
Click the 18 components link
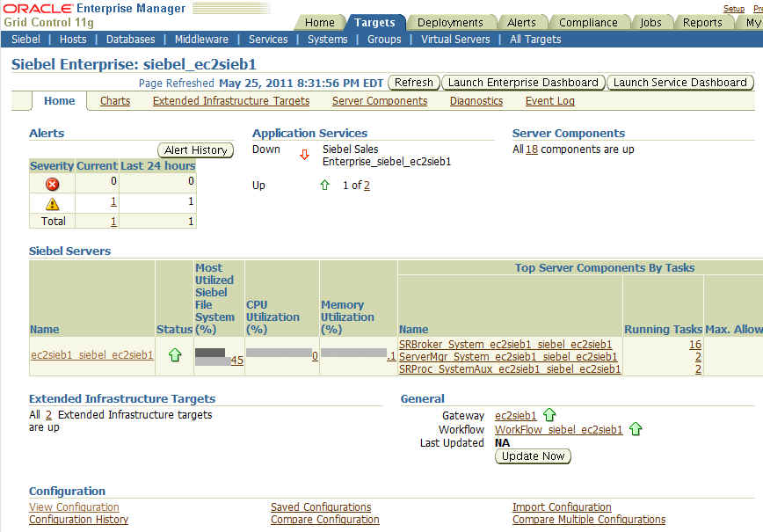532,149
